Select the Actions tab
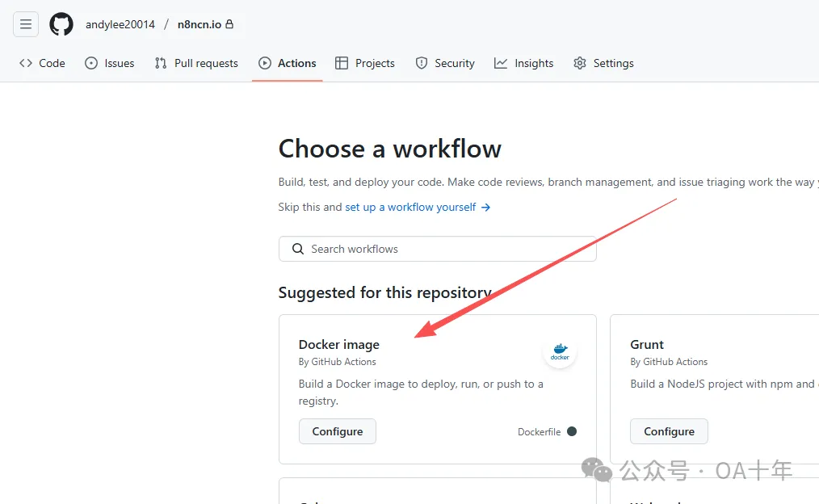Image resolution: width=819 pixels, height=504 pixels. point(288,63)
